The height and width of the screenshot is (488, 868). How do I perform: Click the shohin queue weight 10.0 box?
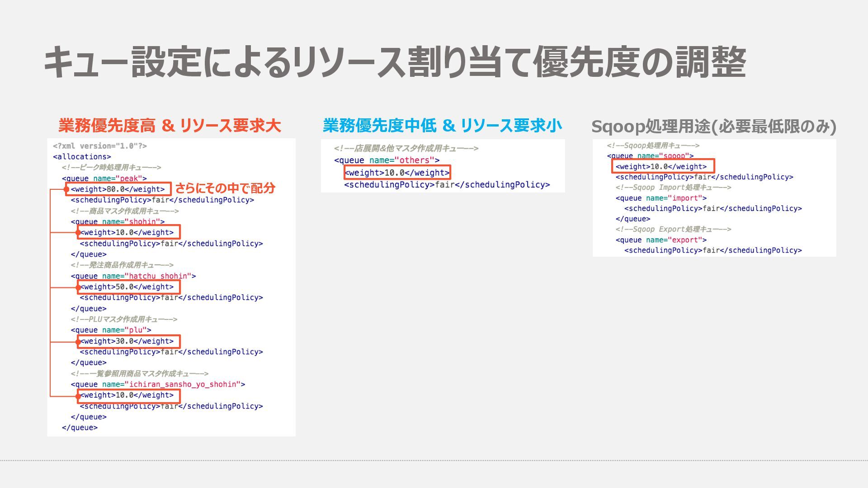pos(128,232)
